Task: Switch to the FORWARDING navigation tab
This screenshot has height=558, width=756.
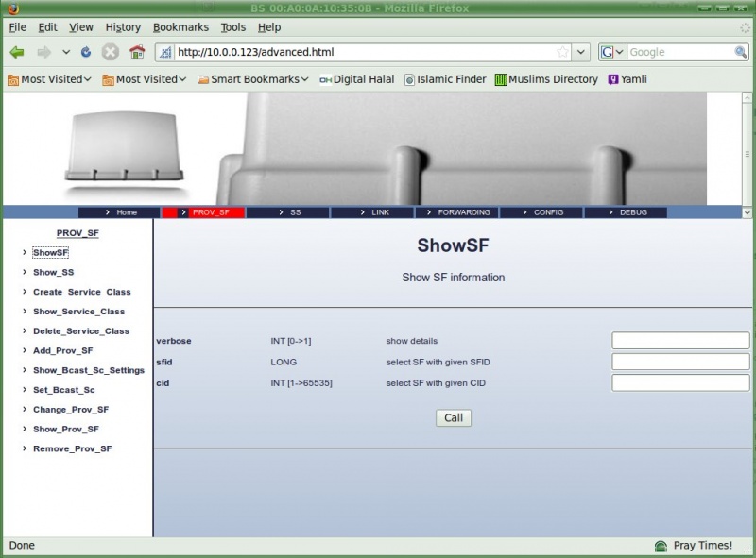Action: 456,212
